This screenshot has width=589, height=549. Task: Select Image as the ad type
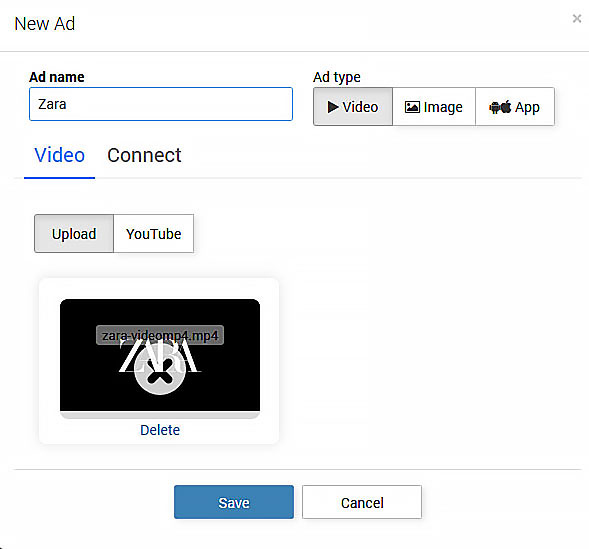[x=434, y=107]
